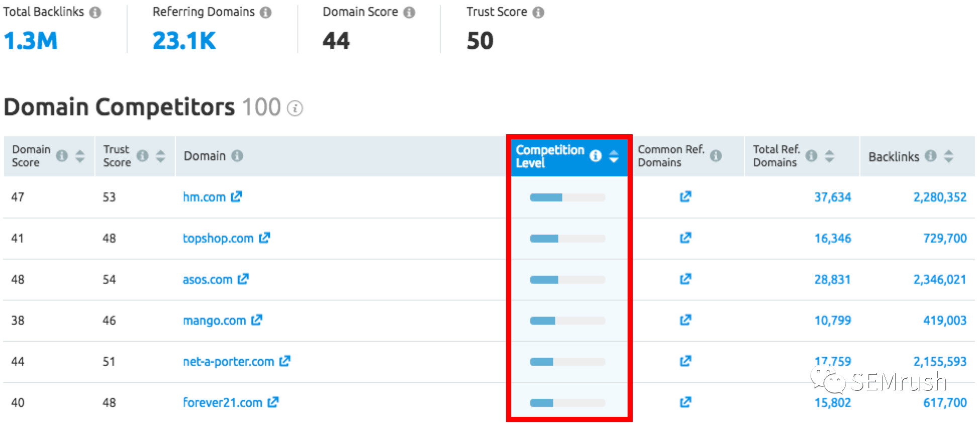
Task: Click domain score 38 in mango.com row
Action: (x=18, y=321)
